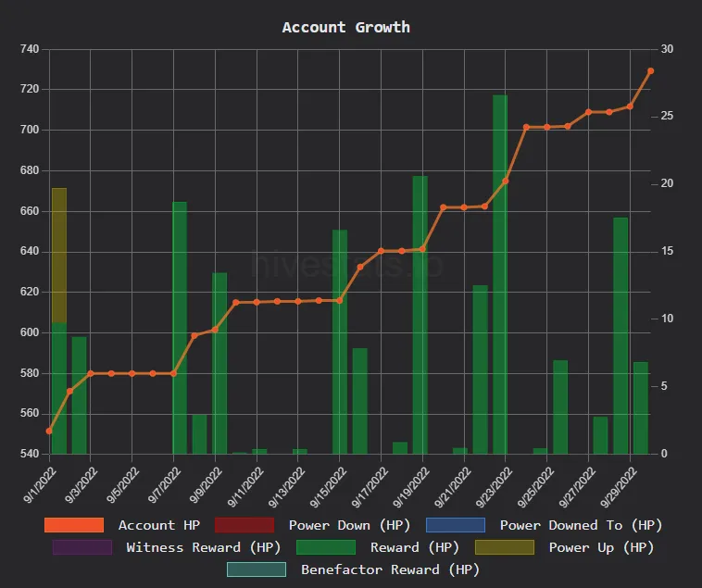Toggle the Reward (HP) legend swatch
Screen dimensions: 702x588
pos(326,547)
